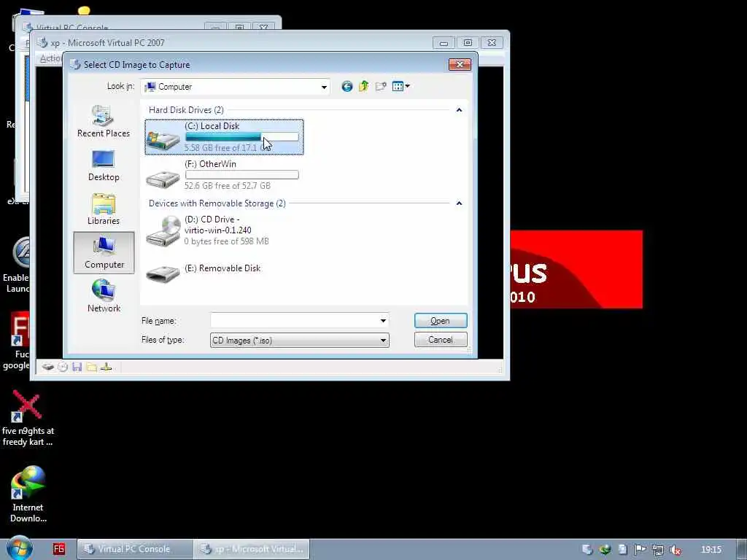Click network connection tray icon

point(658,550)
